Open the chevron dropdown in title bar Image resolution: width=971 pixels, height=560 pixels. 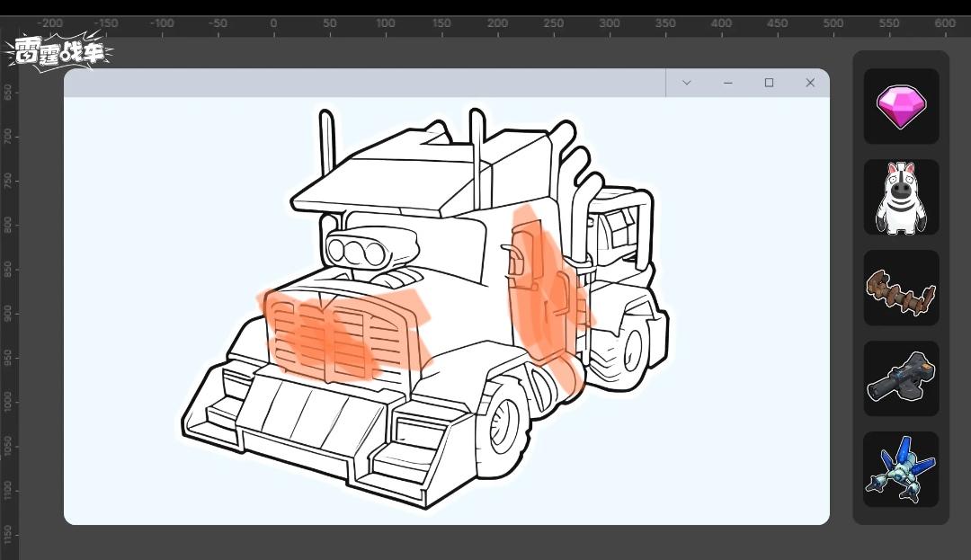coord(687,83)
